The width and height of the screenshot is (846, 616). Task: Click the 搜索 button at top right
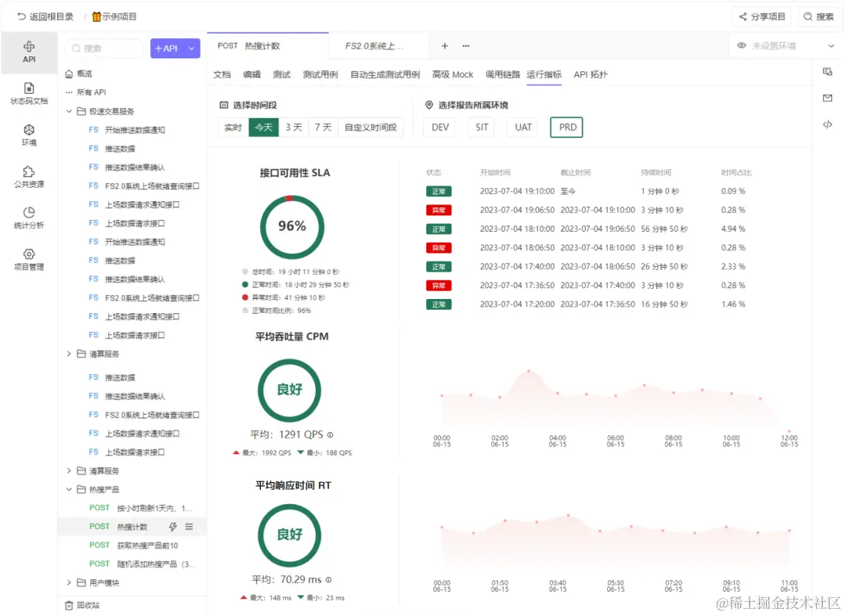click(x=819, y=16)
